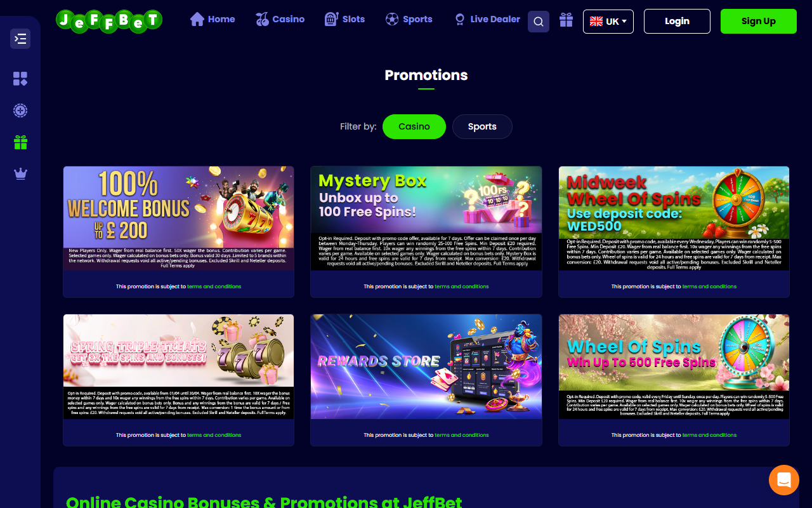Open the Mystery Box promotion banner
The width and height of the screenshot is (812, 508).
[x=426, y=218]
